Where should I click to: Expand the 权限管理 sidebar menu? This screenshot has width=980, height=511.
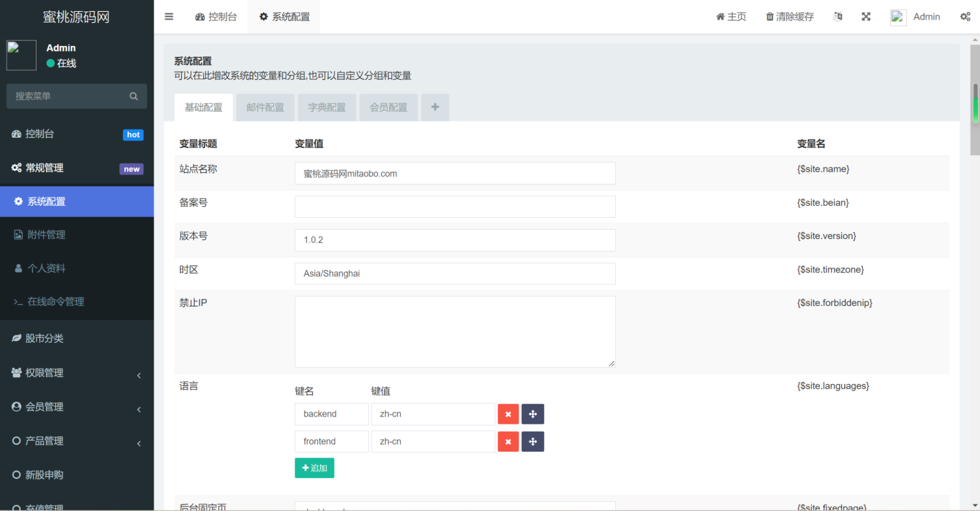[x=77, y=373]
